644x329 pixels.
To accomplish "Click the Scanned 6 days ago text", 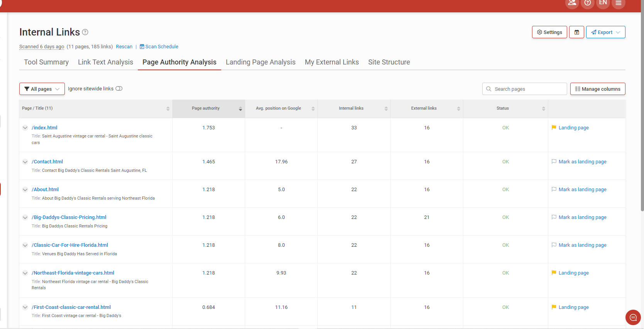I will [x=42, y=47].
